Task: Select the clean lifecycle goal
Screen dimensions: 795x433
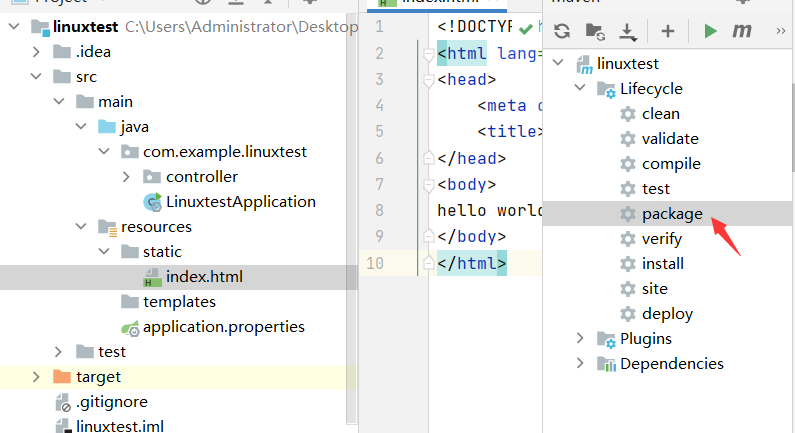Action: click(660, 114)
